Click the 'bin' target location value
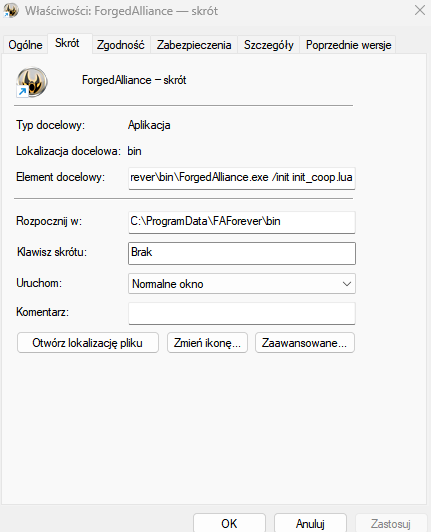The width and height of the screenshot is (431, 532). point(134,151)
